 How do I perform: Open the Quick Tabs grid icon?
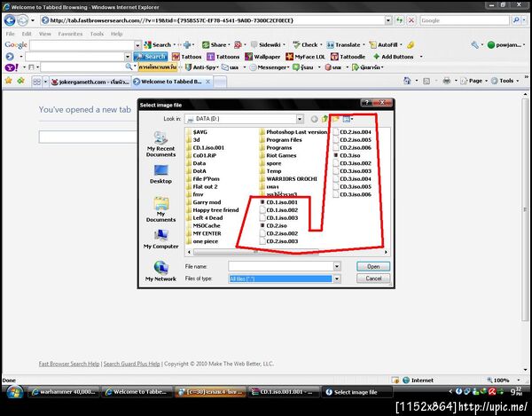pos(36,82)
